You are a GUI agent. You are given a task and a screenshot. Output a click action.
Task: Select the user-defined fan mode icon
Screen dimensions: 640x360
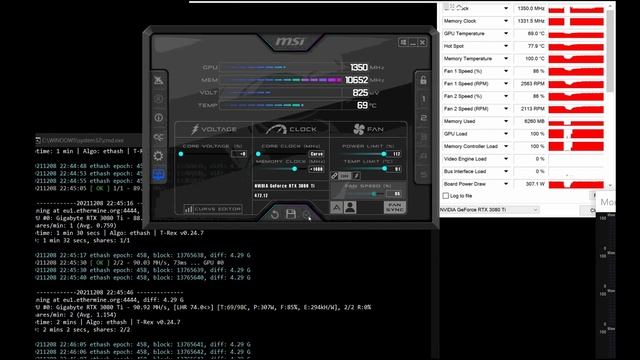[x=350, y=207]
